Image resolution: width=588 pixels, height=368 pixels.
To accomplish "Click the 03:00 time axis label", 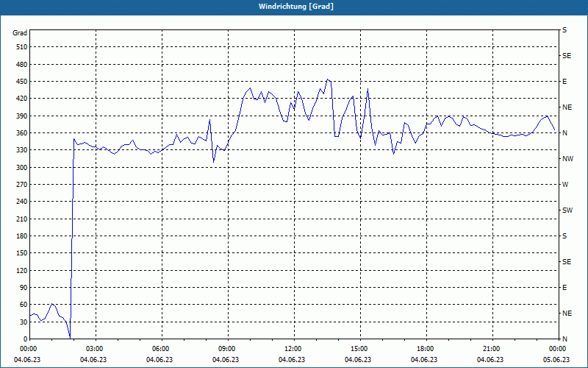I will point(94,349).
